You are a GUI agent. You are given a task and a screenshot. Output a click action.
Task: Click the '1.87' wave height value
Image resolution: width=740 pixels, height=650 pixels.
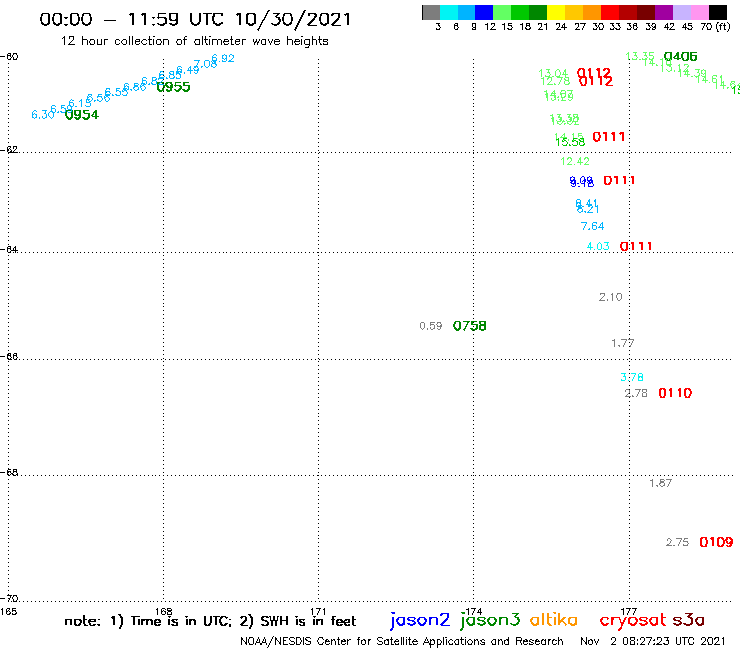(x=660, y=483)
